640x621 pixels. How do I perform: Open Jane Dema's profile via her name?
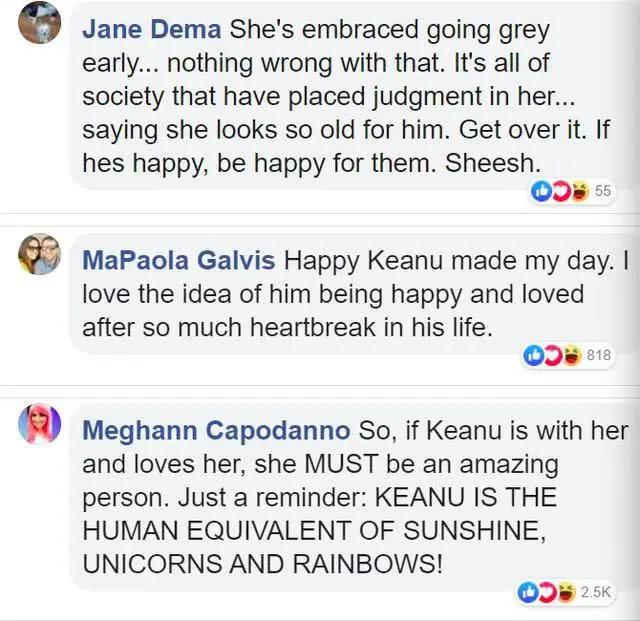pos(151,30)
